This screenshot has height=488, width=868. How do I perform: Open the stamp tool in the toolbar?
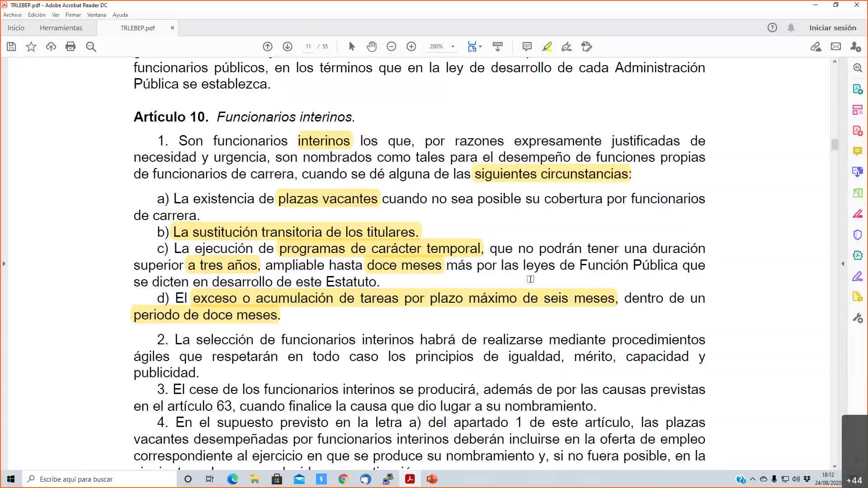pyautogui.click(x=587, y=47)
